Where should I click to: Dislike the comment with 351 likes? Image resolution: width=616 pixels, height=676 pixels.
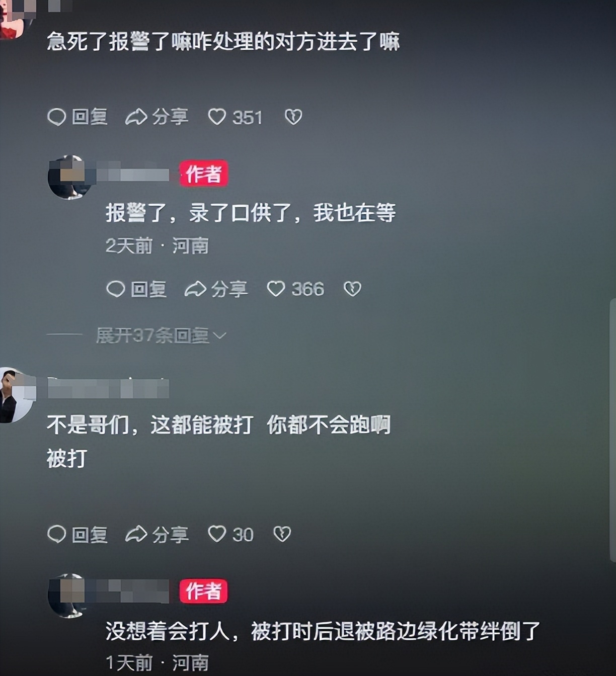click(293, 117)
